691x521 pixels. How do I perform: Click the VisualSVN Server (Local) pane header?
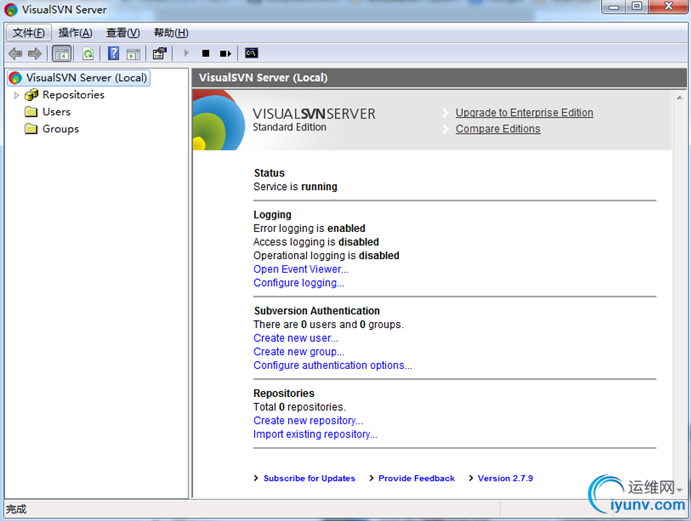coord(439,78)
